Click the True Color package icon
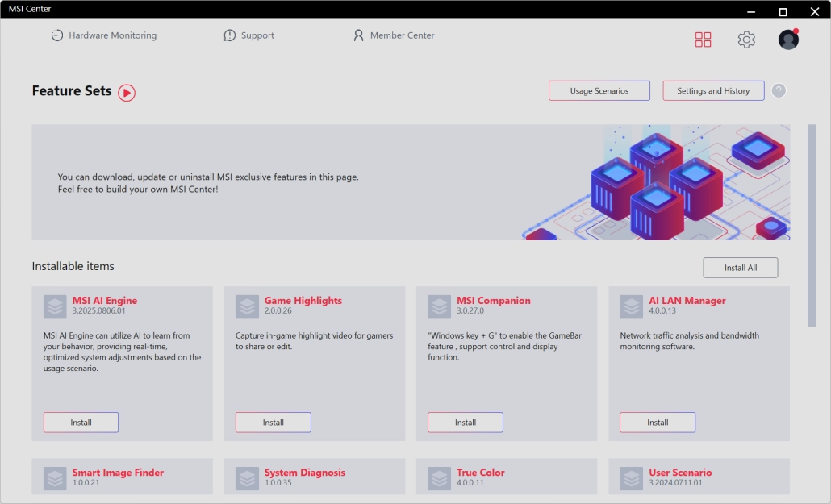 click(x=440, y=478)
